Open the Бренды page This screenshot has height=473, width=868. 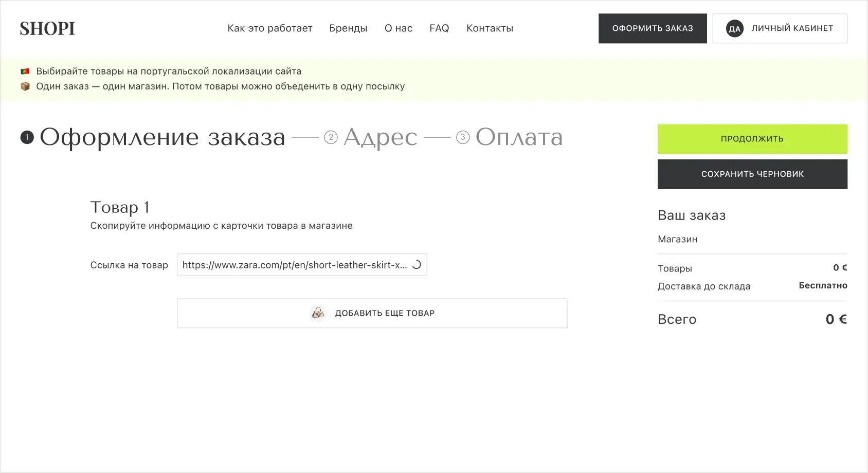tap(348, 28)
